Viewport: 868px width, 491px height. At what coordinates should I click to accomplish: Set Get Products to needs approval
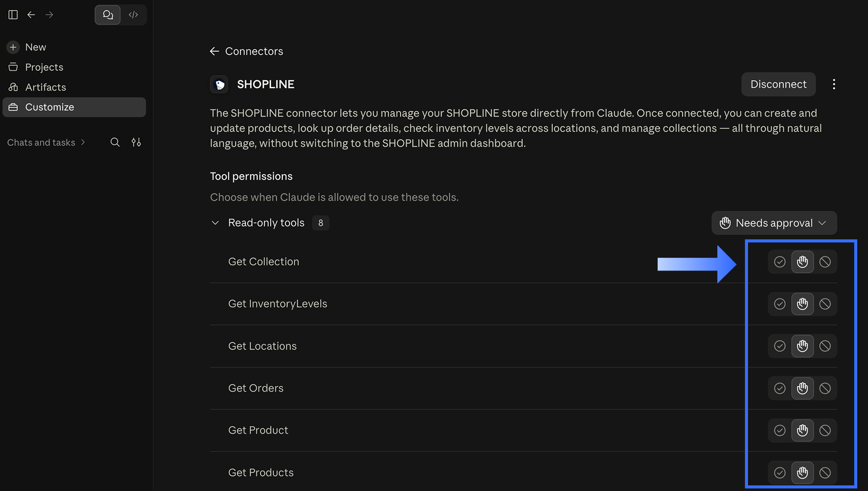[x=803, y=473]
